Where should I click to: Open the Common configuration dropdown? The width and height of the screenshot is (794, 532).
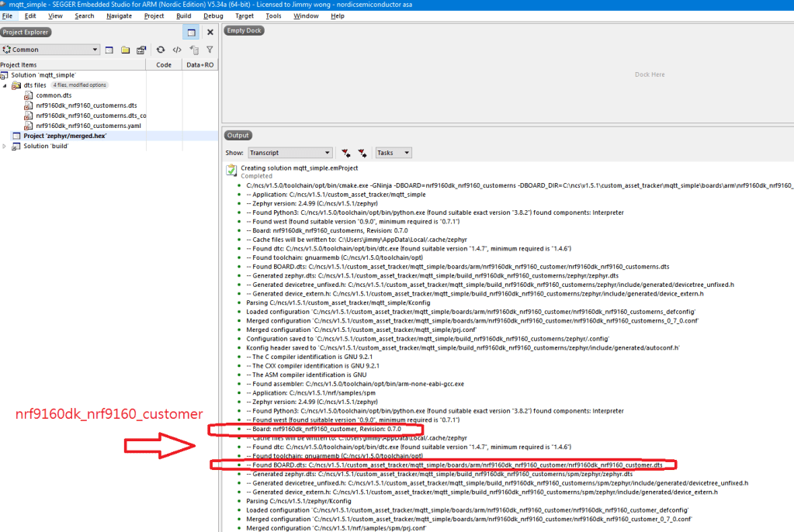50,50
